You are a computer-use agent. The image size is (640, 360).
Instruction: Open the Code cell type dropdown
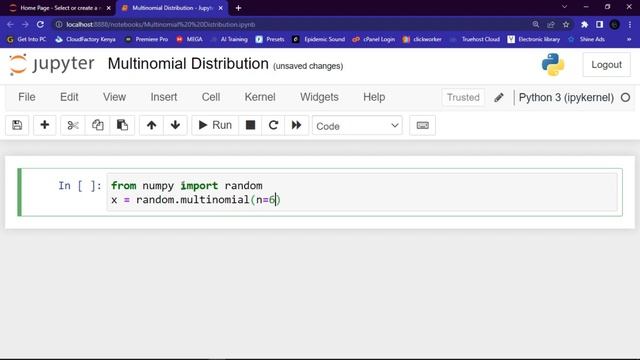coord(357,126)
